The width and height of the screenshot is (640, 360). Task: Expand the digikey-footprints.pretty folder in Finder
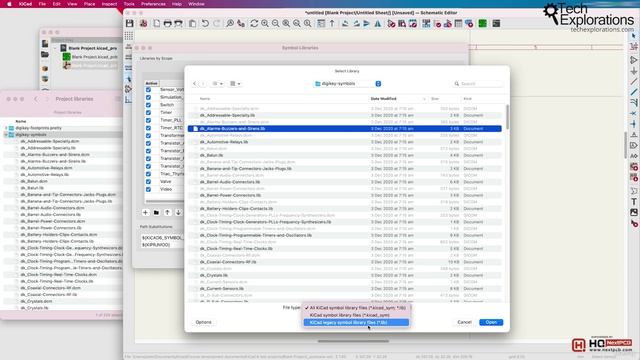click(x=6, y=128)
